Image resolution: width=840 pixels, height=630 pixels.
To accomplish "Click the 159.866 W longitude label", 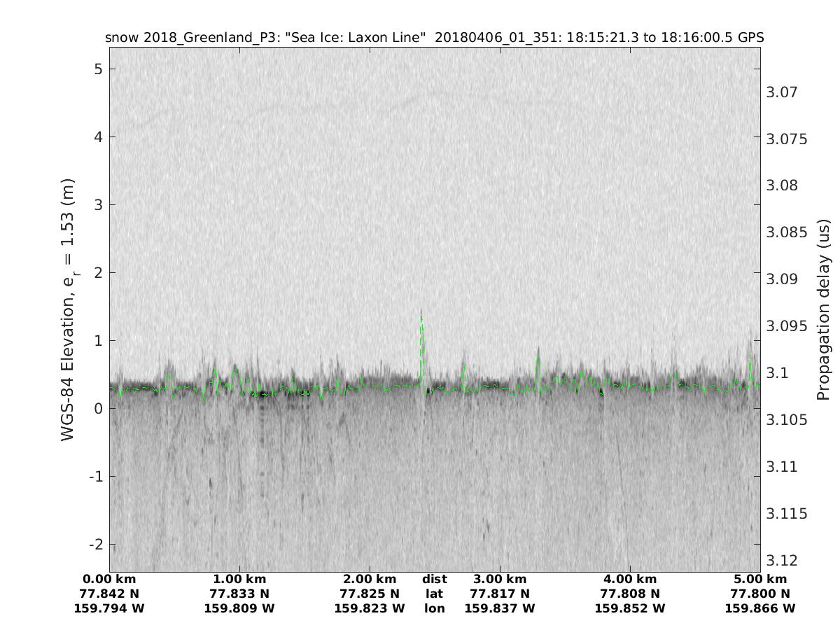I will [x=760, y=609].
